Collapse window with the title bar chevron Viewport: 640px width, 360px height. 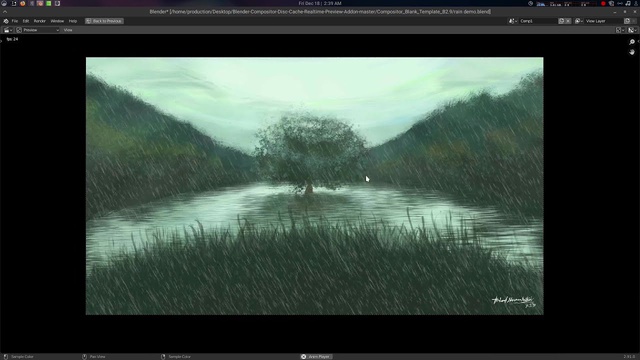pos(5,12)
